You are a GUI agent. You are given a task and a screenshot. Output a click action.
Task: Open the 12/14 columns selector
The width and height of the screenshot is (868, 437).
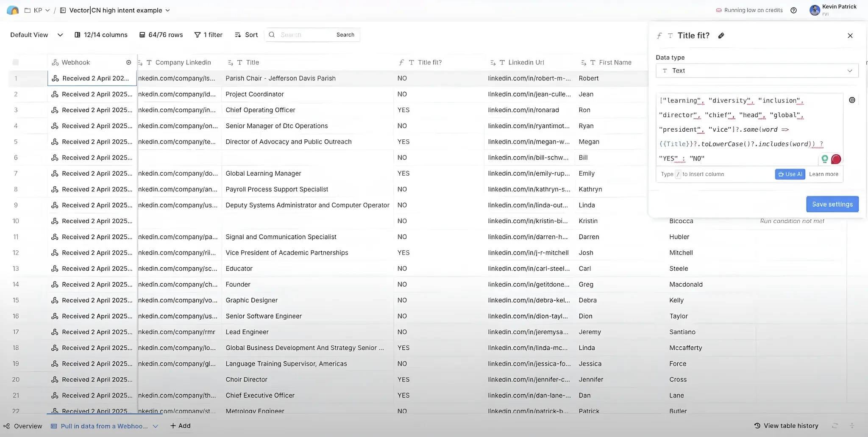(101, 35)
